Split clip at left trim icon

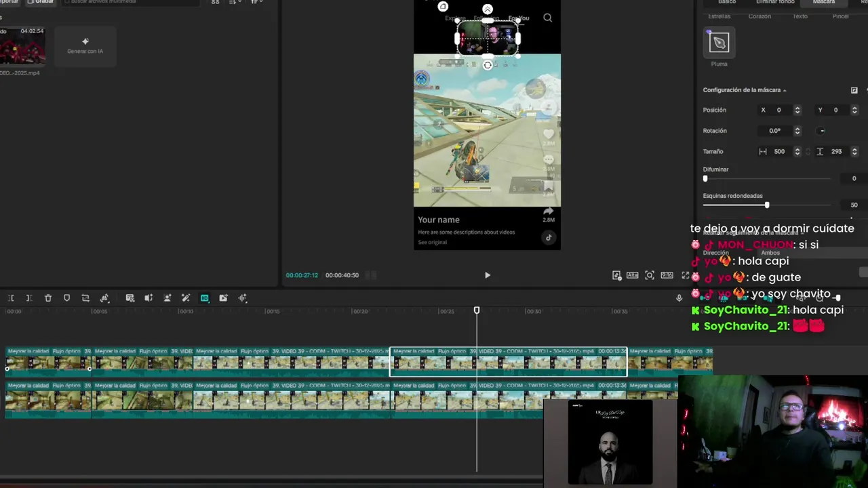pyautogui.click(x=11, y=298)
